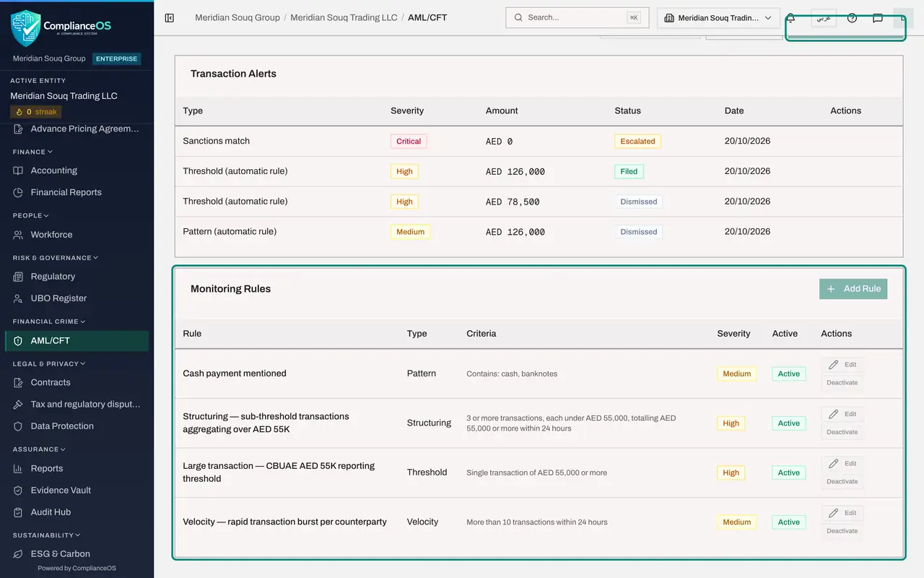Edit the Large transaction threshold rule
924x578 pixels.
842,463
